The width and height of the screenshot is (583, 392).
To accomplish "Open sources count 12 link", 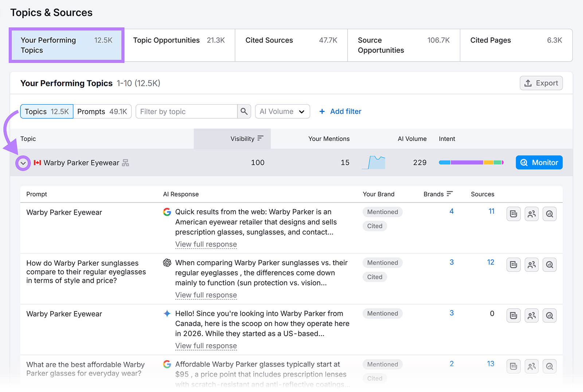I will point(490,262).
